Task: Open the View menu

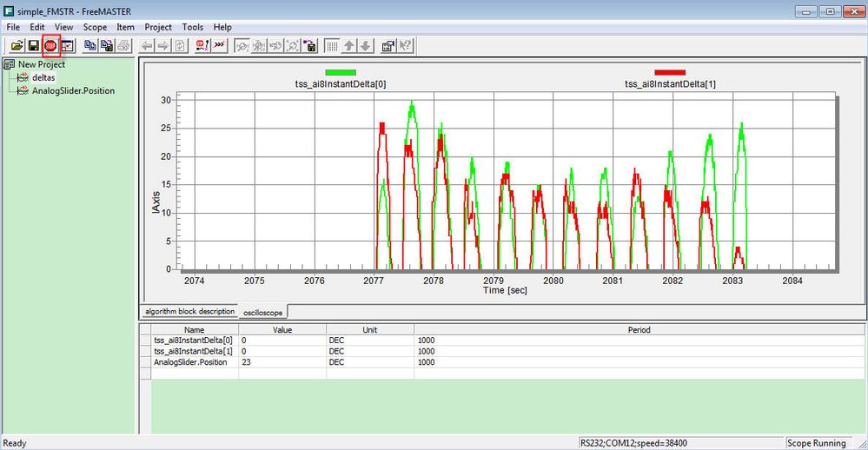Action: point(63,27)
